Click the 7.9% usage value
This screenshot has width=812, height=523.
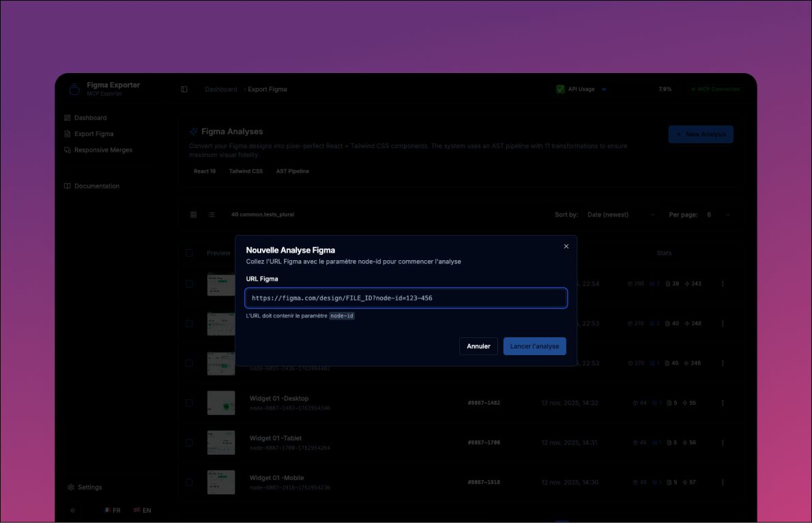point(665,89)
